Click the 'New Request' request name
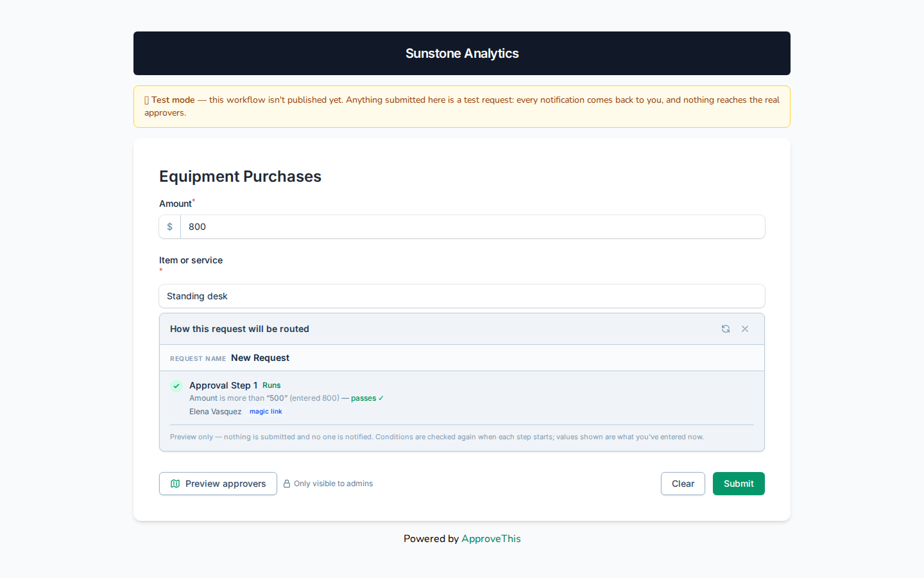Viewport: 924px width, 578px height. [x=260, y=358]
